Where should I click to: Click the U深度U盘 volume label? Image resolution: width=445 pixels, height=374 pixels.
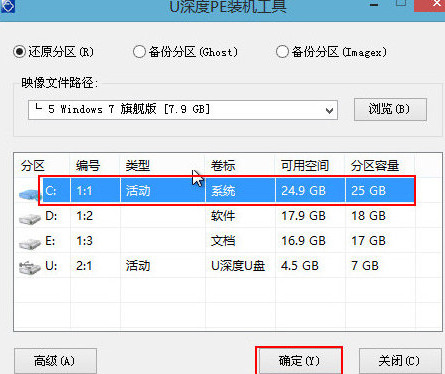pos(238,266)
